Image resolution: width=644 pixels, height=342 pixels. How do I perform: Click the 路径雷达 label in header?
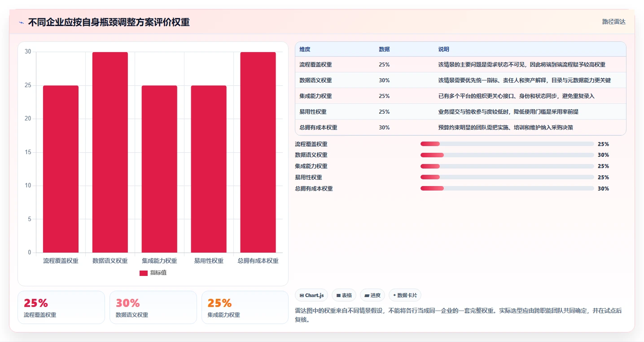(613, 22)
